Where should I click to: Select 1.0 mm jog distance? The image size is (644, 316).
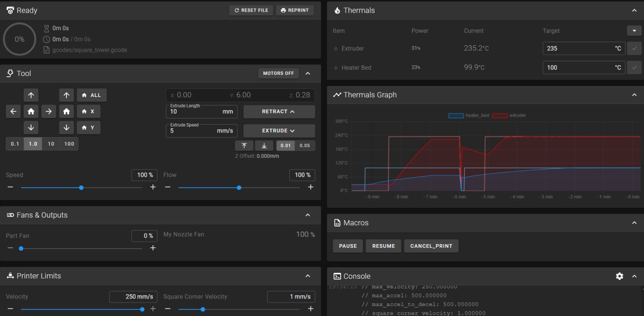[33, 144]
